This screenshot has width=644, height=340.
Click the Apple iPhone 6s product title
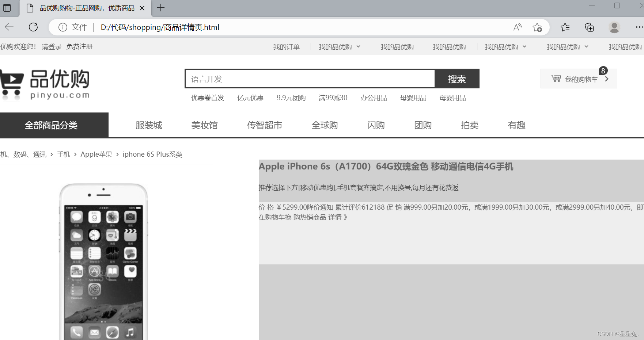click(386, 167)
